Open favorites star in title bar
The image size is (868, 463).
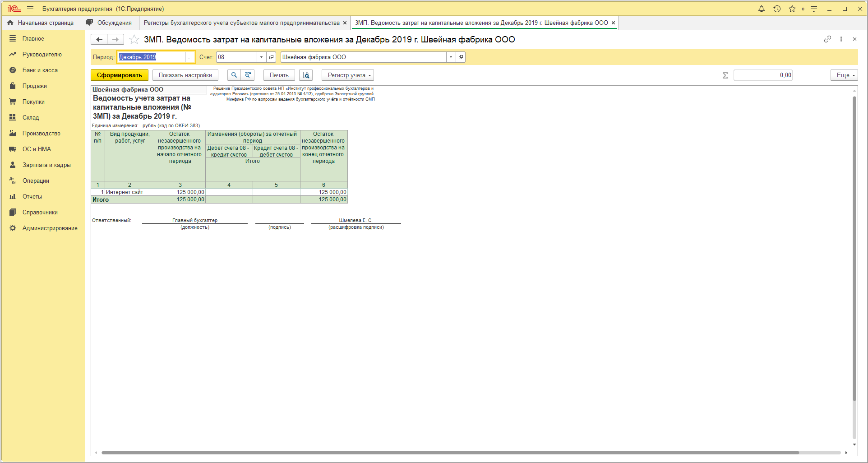[x=792, y=9]
